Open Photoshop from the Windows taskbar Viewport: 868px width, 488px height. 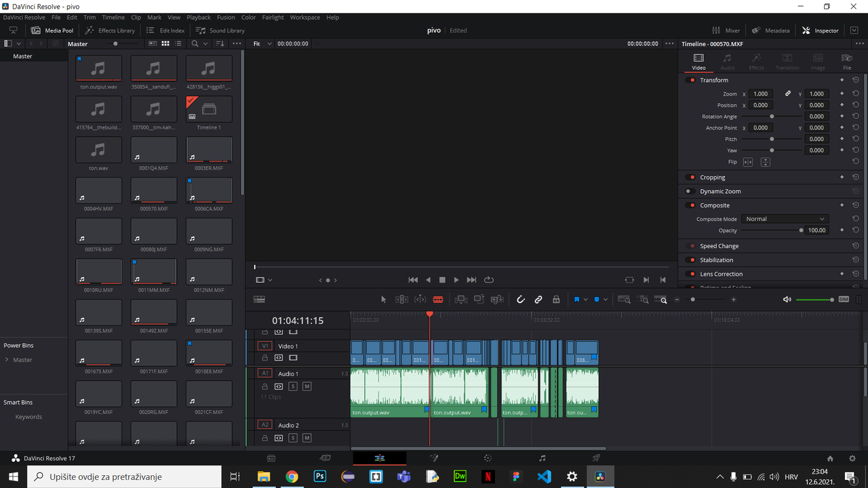point(320,476)
